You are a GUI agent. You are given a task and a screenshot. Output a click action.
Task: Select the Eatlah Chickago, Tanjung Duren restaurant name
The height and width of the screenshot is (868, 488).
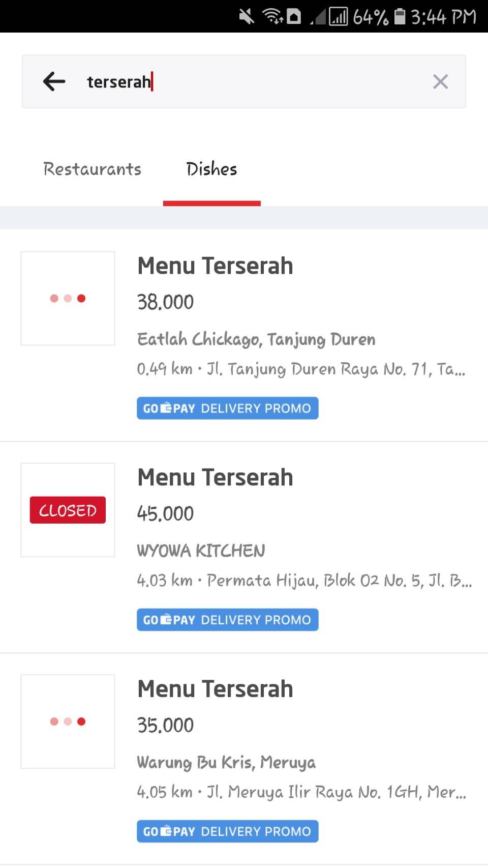point(256,339)
